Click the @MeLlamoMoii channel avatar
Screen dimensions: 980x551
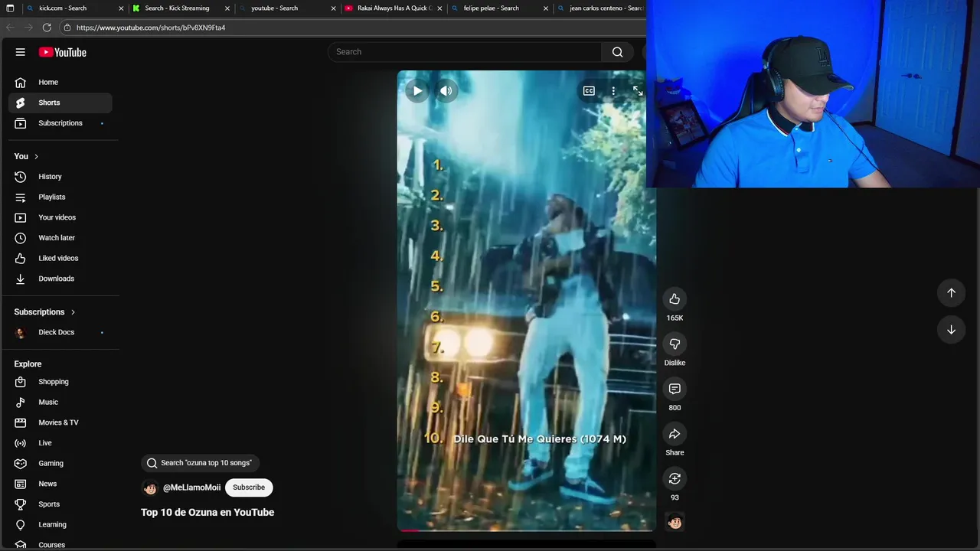(x=150, y=487)
